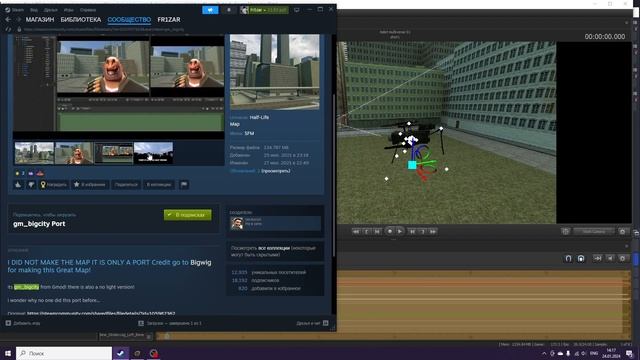Reload the Steam page with refresh icon
Image resolution: width=640 pixels, height=360 pixels.
coord(8,29)
